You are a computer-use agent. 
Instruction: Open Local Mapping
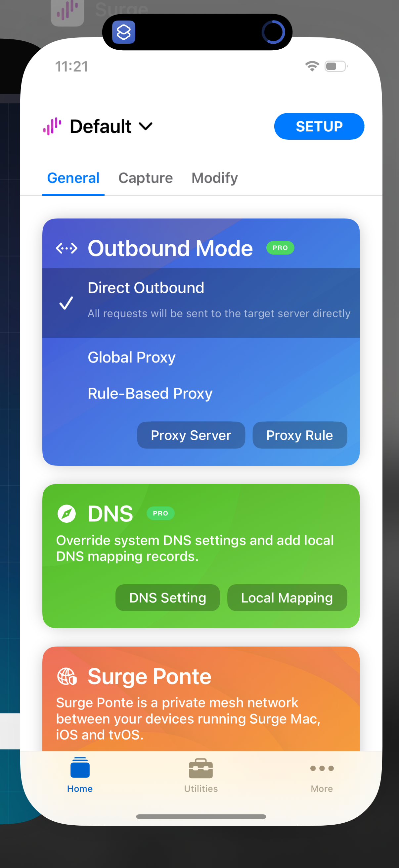point(287,598)
